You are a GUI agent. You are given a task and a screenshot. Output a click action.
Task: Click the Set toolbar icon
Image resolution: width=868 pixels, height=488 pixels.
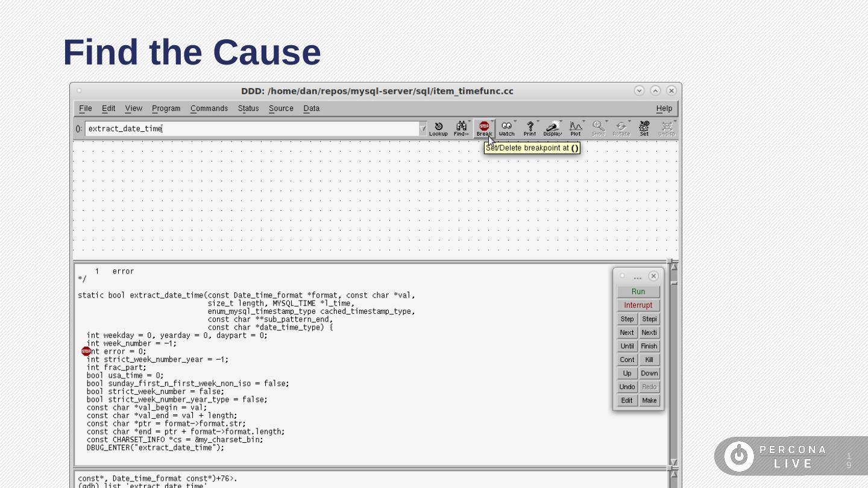pyautogui.click(x=644, y=128)
